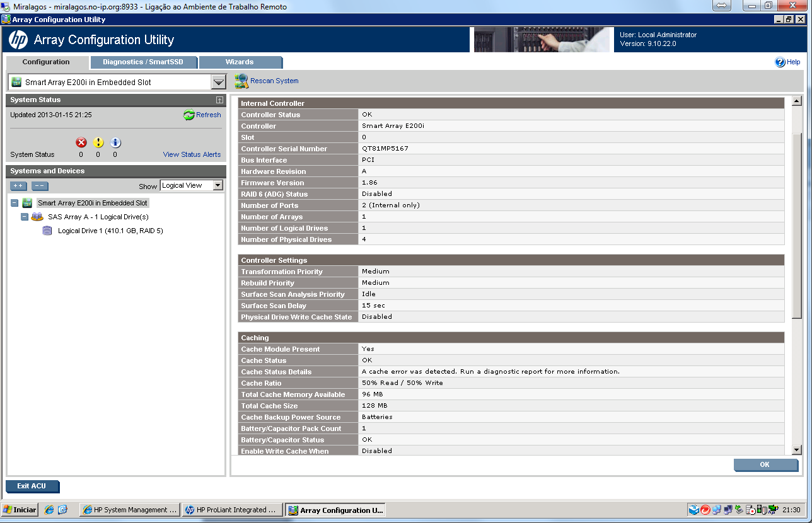
Task: Click the taskbar clock showing 21:30
Action: tap(791, 510)
